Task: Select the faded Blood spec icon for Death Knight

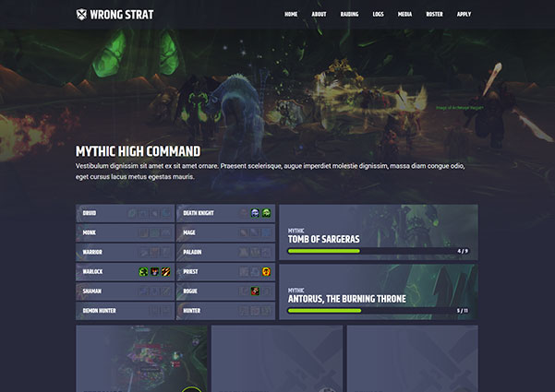Action: [244, 213]
